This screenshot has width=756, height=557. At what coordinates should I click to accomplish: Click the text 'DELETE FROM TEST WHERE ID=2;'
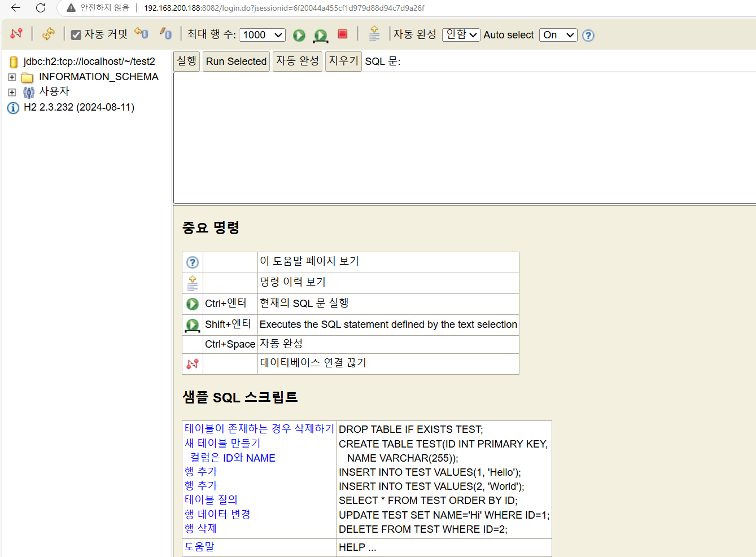423,529
